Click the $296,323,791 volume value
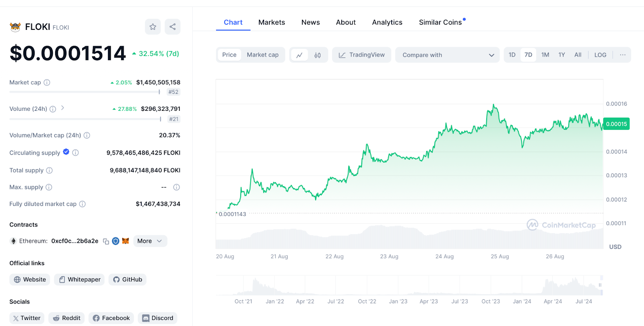 click(x=161, y=109)
